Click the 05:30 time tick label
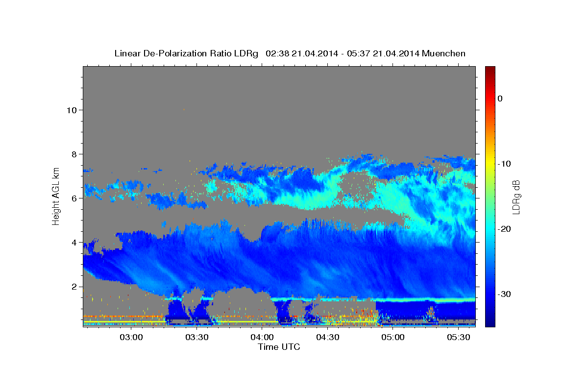This screenshot has height=392, width=588. pos(459,337)
